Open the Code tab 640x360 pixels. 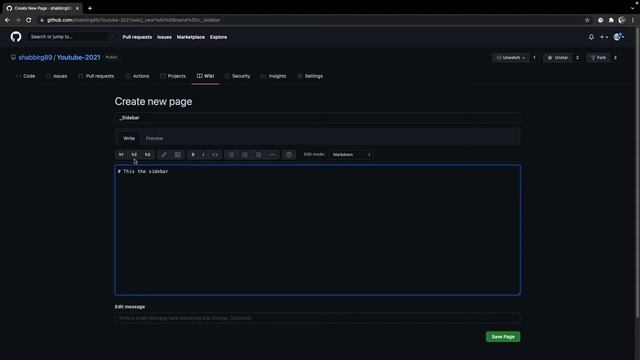point(25,76)
